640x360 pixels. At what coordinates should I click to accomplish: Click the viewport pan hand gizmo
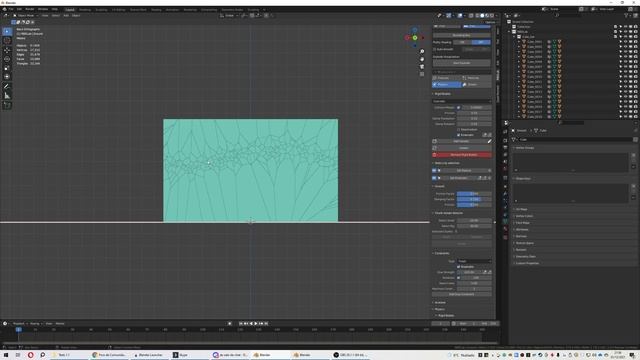click(x=422, y=59)
